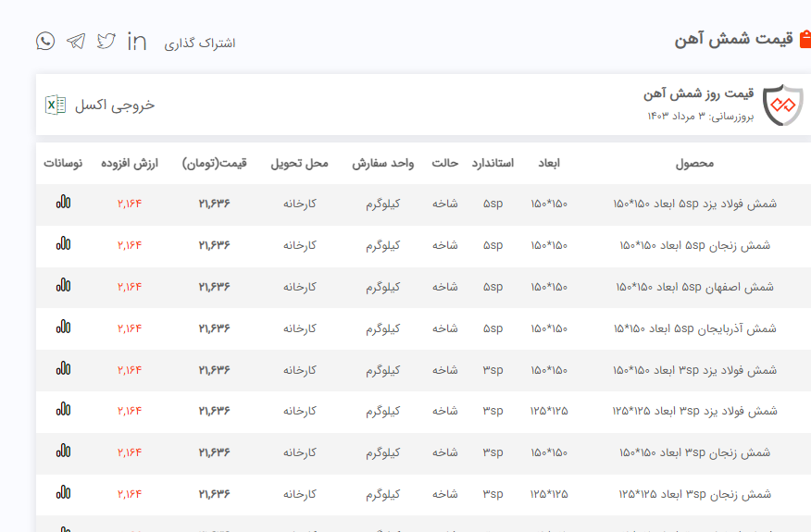Click the محصول column header

coord(694,164)
